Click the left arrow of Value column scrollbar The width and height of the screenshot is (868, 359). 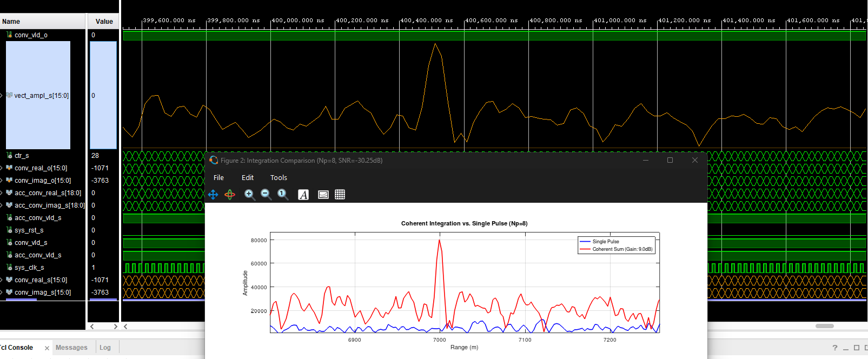[x=92, y=327]
